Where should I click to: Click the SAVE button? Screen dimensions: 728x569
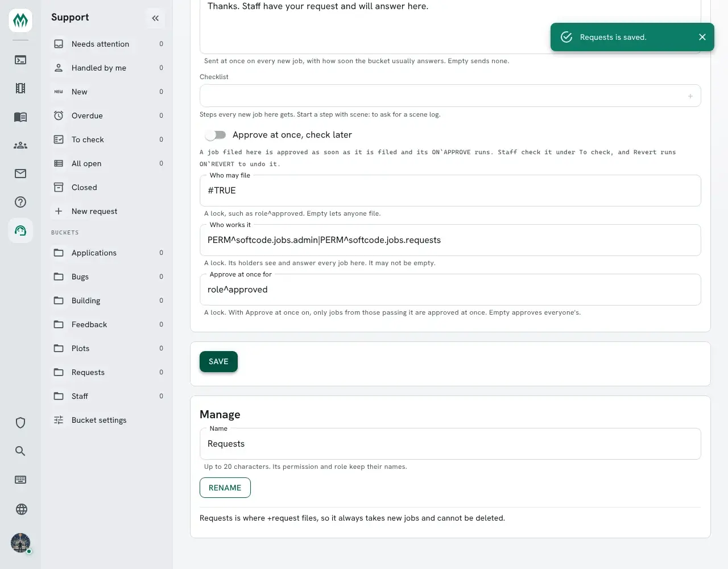(x=218, y=361)
